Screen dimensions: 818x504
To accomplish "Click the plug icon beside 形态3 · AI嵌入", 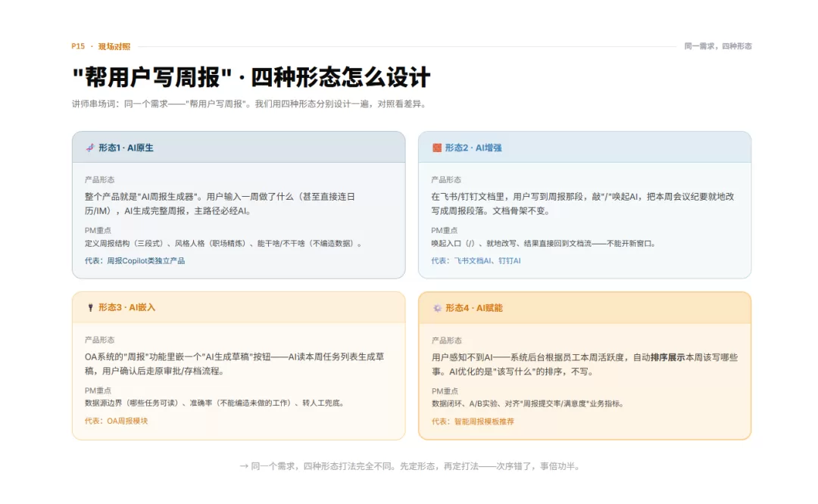I will (x=90, y=307).
